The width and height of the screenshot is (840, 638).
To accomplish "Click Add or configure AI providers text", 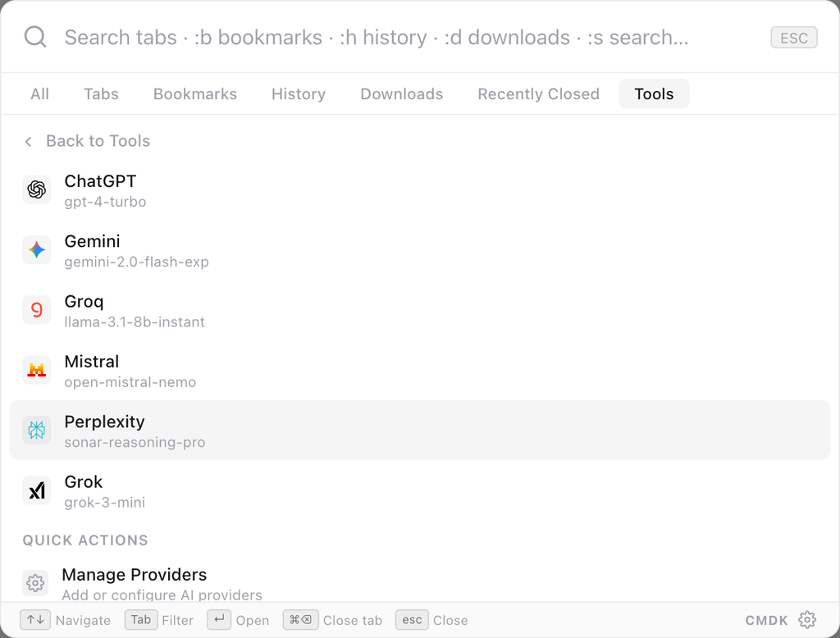I will click(x=162, y=595).
